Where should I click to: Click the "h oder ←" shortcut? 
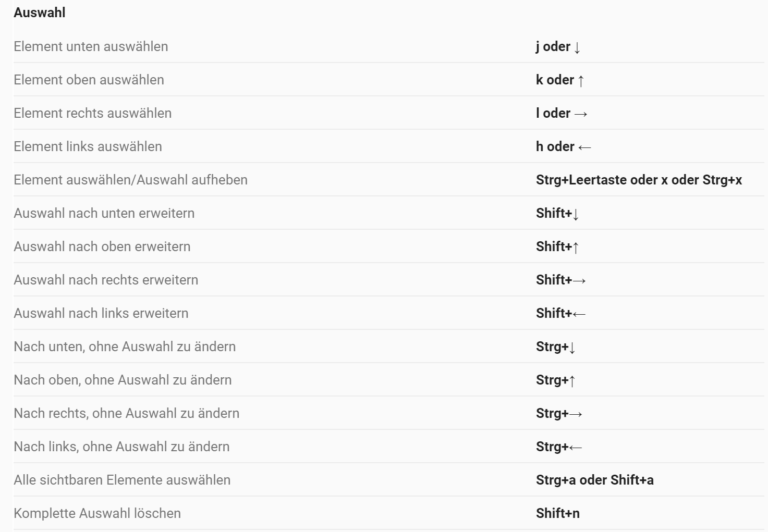pos(563,146)
